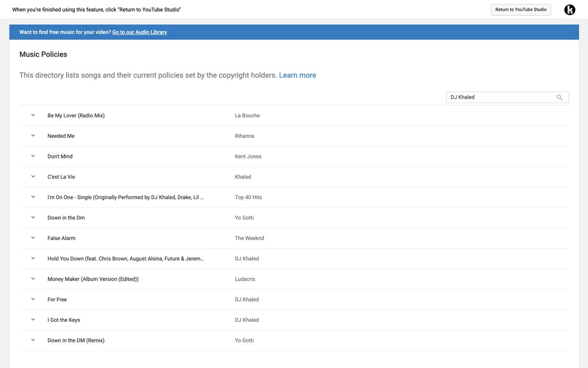Expand the Money Maker row chevron
The width and height of the screenshot is (588, 368).
[33, 279]
